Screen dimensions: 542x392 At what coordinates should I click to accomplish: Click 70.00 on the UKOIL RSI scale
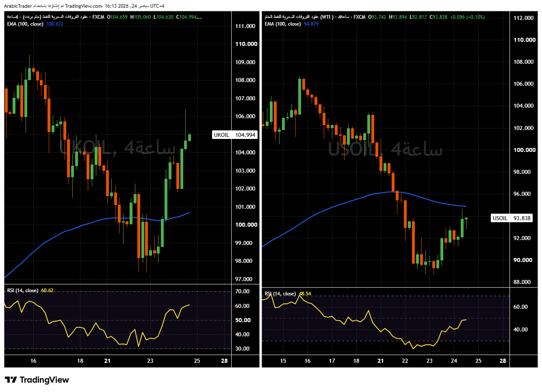[x=243, y=291]
